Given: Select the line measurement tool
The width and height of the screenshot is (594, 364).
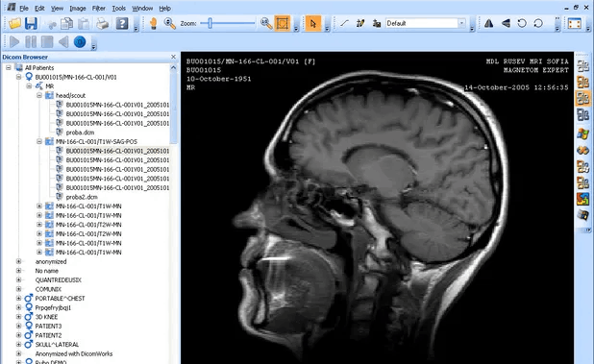Looking at the screenshot, I should (344, 23).
